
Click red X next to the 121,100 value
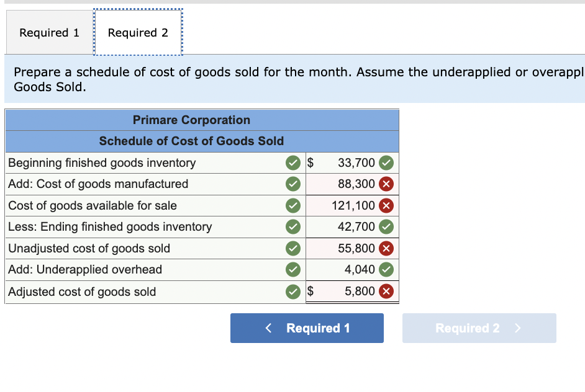[x=386, y=206]
